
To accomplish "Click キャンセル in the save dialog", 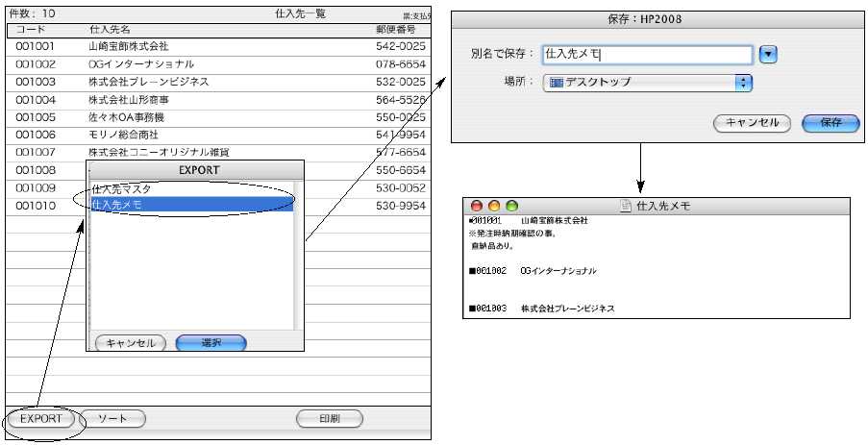I will point(752,123).
